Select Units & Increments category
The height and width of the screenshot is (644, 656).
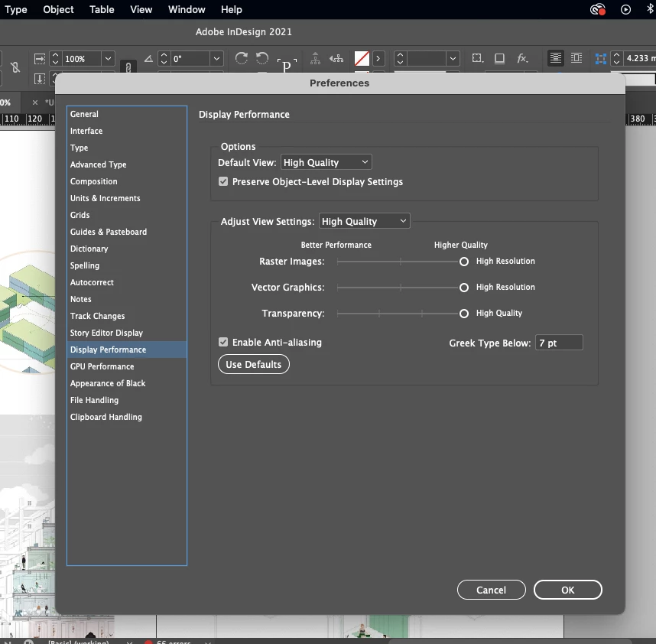point(127,198)
